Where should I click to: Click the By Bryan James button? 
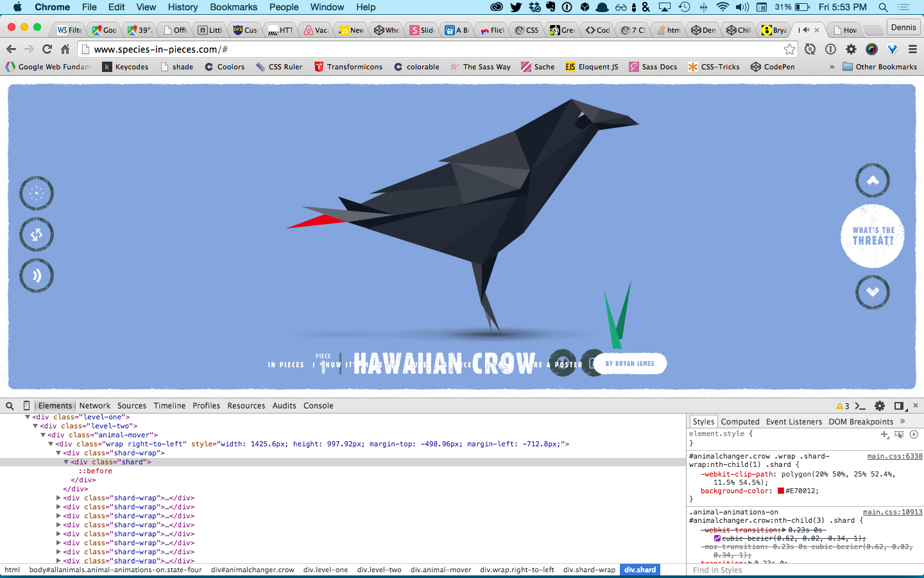pos(629,363)
